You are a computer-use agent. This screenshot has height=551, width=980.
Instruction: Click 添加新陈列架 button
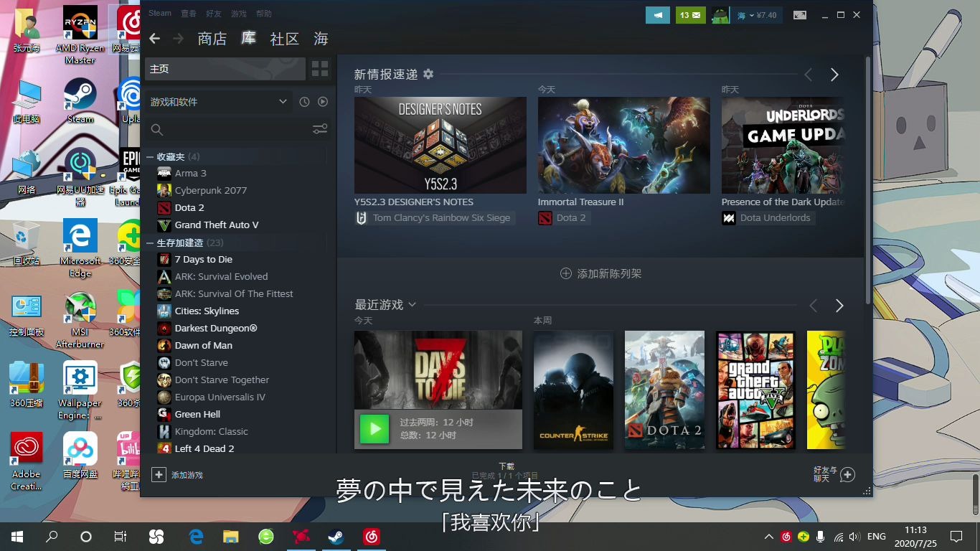tap(600, 273)
